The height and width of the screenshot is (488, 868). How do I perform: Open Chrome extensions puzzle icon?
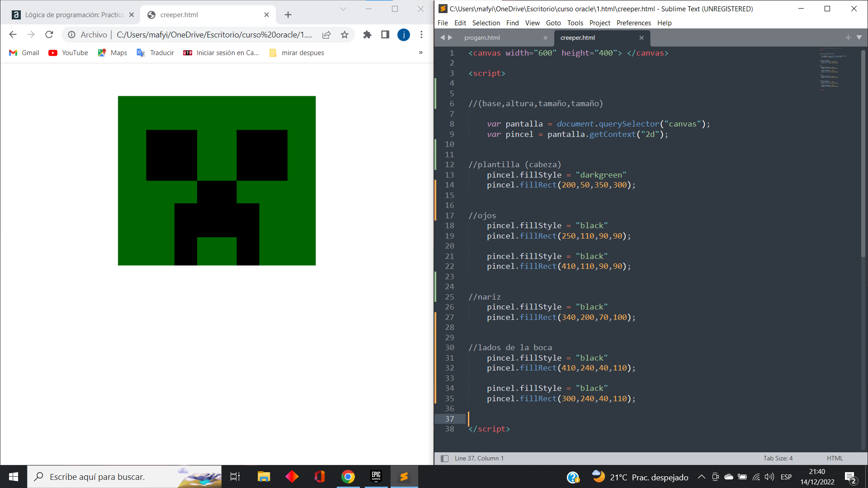pyautogui.click(x=367, y=35)
